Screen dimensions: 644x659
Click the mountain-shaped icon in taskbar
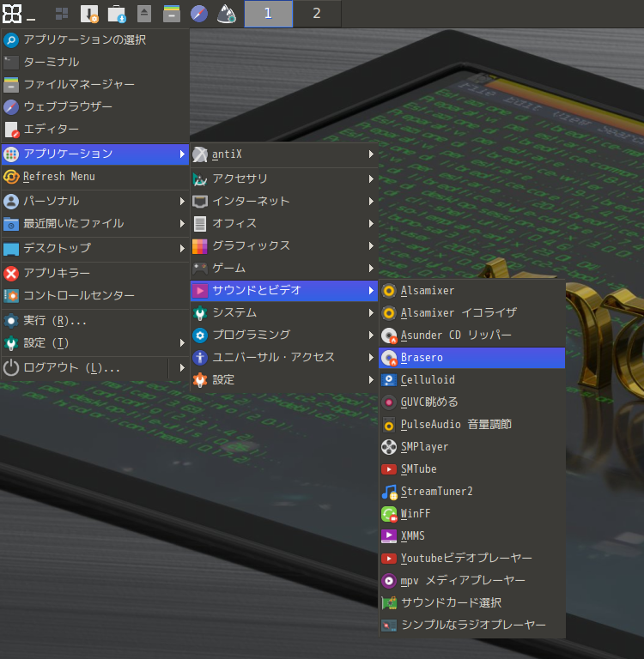pos(227,14)
